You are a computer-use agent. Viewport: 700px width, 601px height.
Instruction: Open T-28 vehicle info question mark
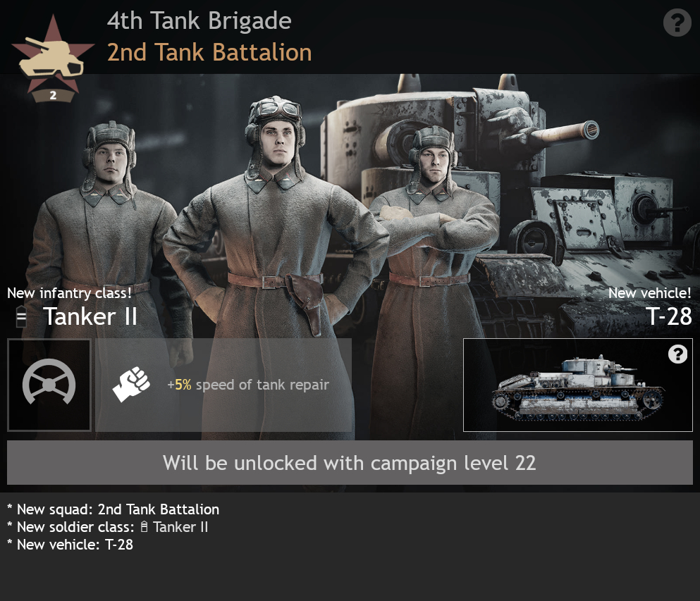(677, 354)
